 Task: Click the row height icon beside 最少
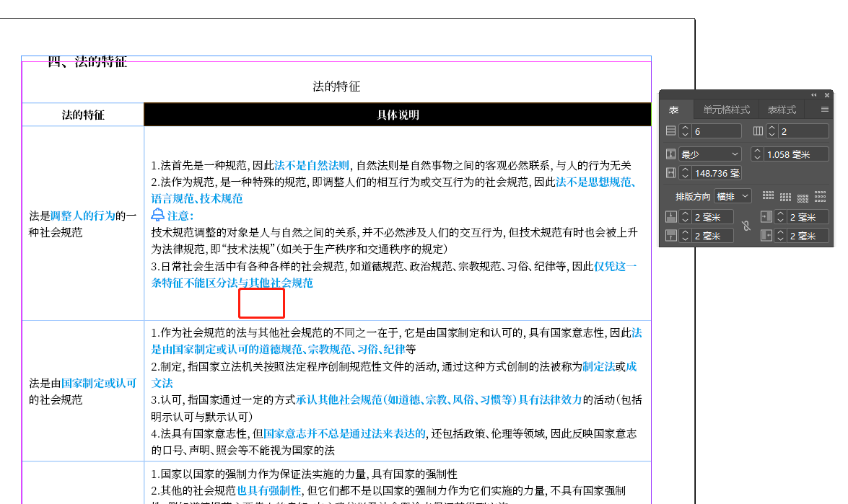pos(670,154)
